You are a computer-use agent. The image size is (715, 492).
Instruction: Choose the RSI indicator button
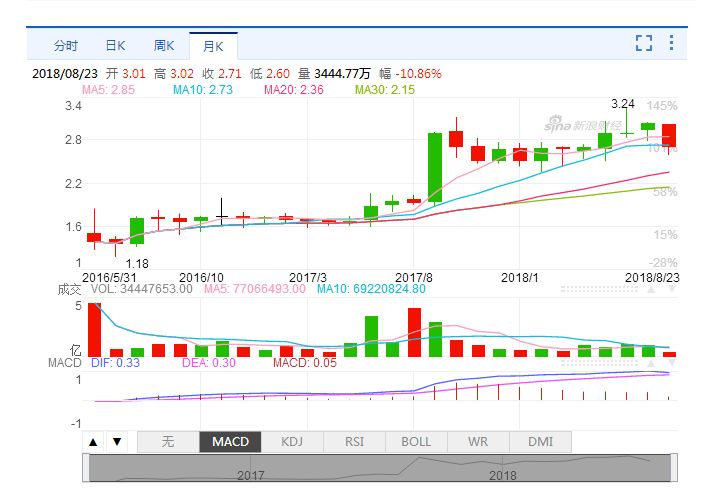point(354,441)
